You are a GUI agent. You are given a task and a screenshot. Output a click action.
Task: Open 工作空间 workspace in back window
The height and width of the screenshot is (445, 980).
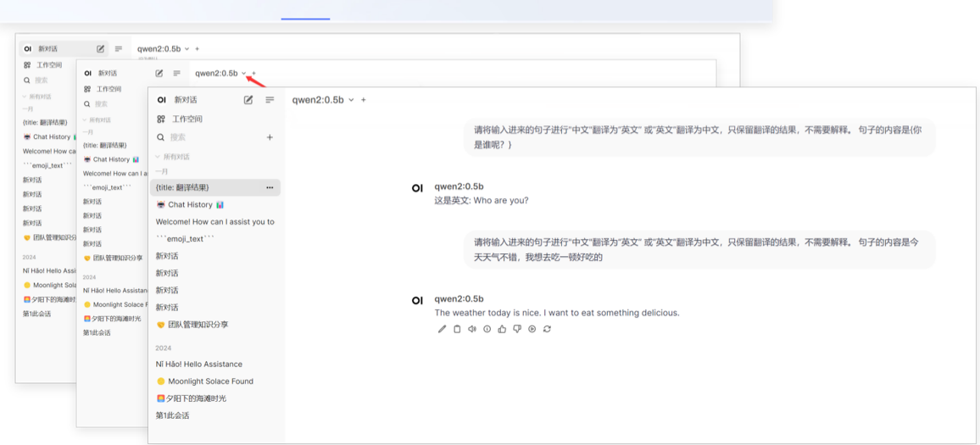(42, 64)
